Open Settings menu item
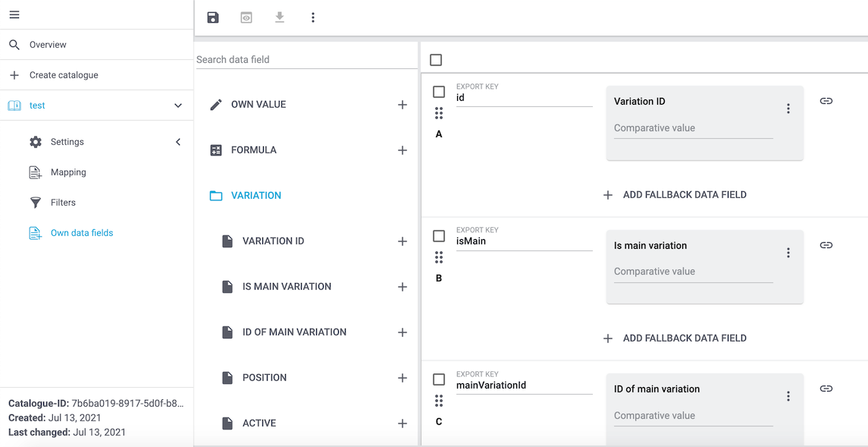 [67, 142]
